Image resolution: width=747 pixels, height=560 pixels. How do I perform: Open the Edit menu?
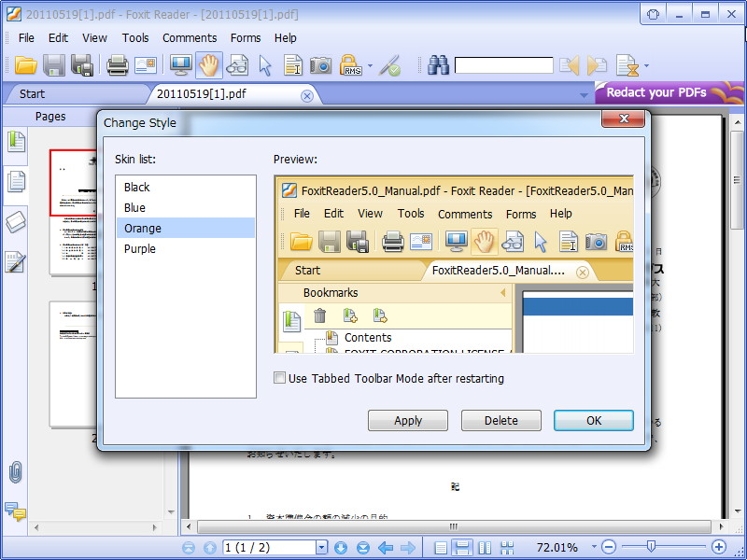pos(59,37)
